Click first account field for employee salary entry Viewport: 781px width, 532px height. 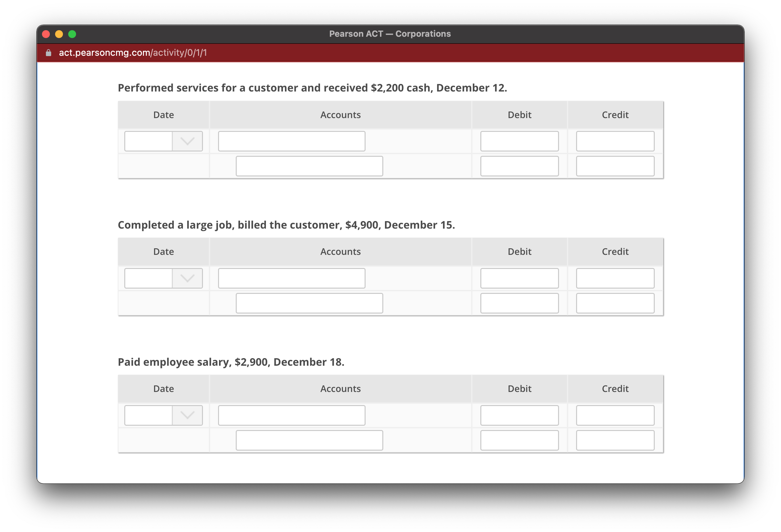(x=291, y=415)
